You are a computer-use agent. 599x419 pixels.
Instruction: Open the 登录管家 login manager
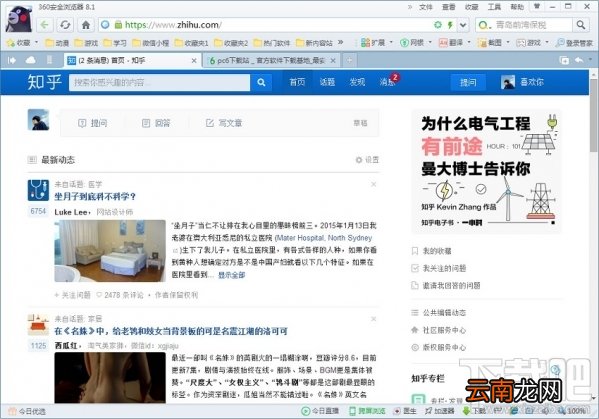[574, 43]
